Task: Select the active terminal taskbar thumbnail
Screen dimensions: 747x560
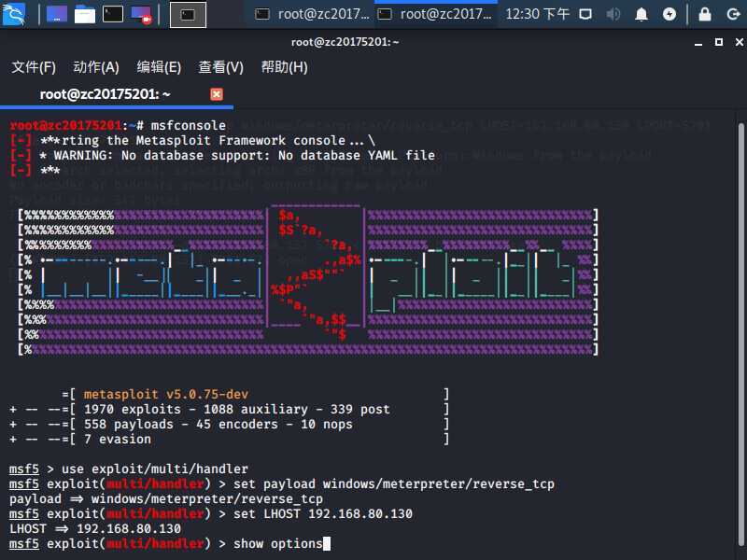Action: 189,15
